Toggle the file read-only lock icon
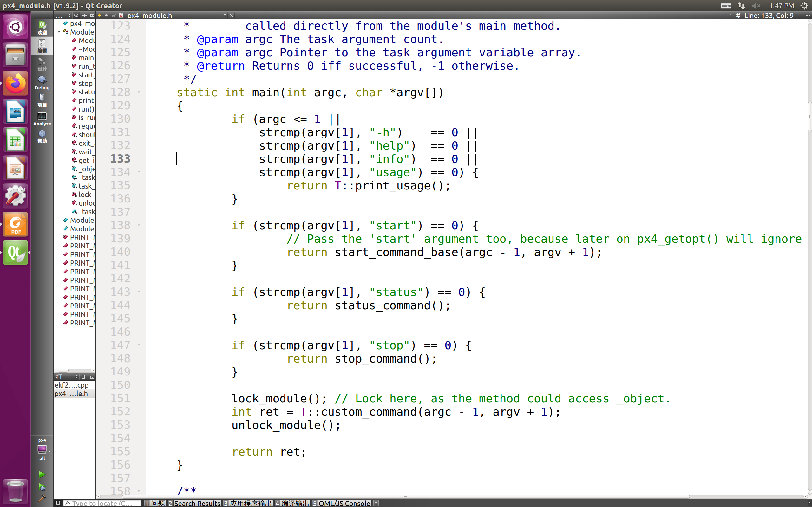The image size is (812, 507). [114, 16]
